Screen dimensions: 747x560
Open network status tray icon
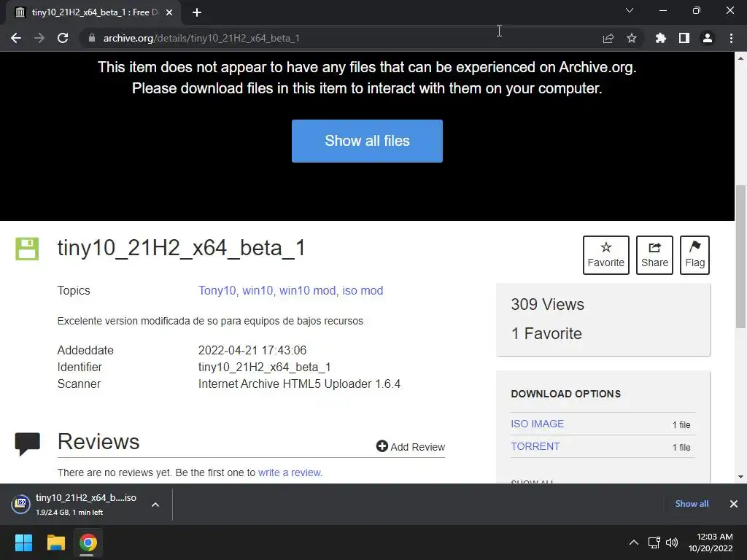click(654, 542)
